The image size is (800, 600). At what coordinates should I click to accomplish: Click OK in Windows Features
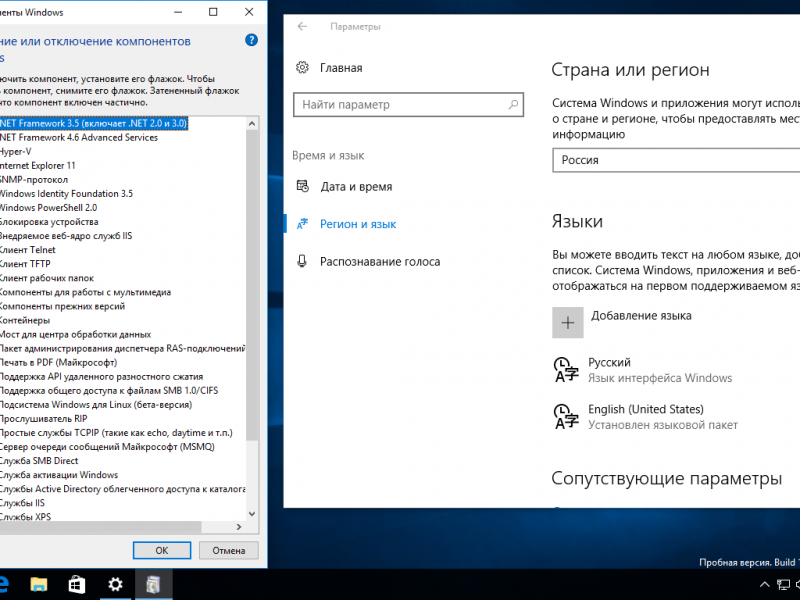tap(162, 551)
